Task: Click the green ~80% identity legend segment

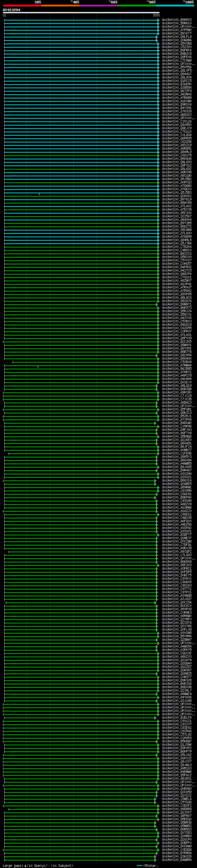Action: pos(137,6)
